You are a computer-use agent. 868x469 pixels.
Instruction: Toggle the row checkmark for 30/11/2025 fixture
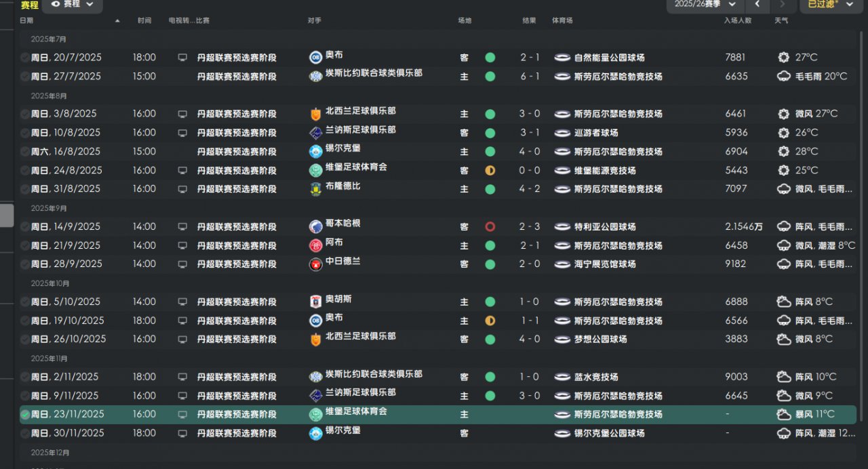(x=25, y=433)
